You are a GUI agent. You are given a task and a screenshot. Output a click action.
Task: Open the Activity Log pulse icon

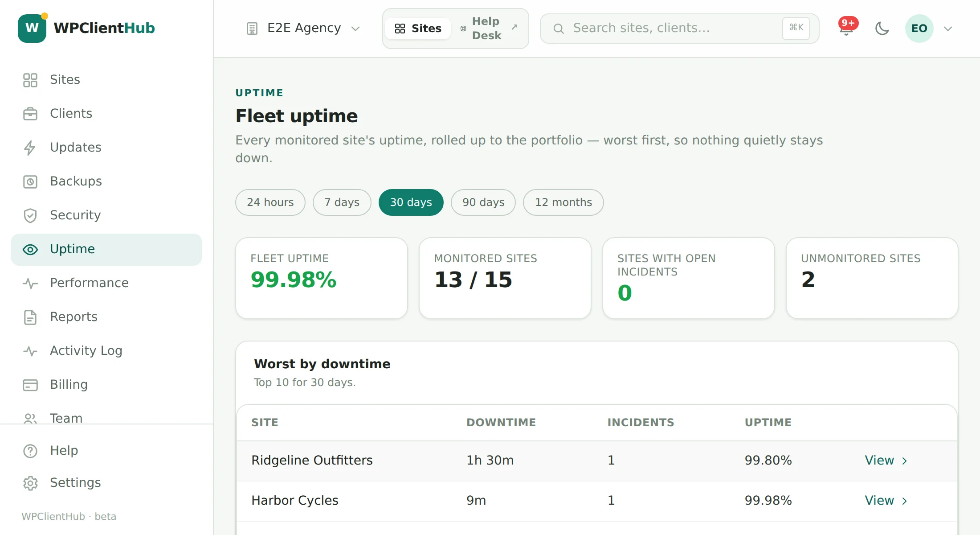point(30,351)
